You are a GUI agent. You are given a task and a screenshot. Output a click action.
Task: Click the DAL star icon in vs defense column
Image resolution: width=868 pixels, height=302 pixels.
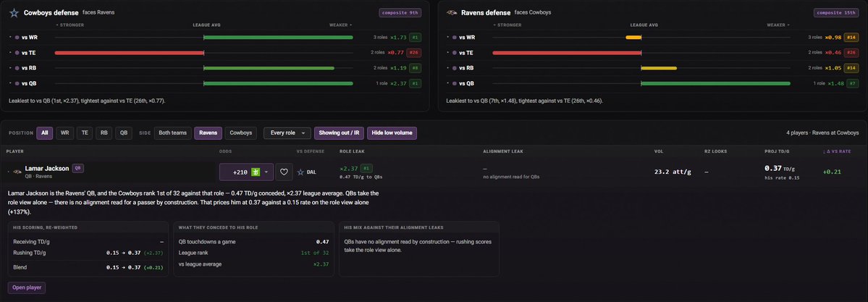300,172
